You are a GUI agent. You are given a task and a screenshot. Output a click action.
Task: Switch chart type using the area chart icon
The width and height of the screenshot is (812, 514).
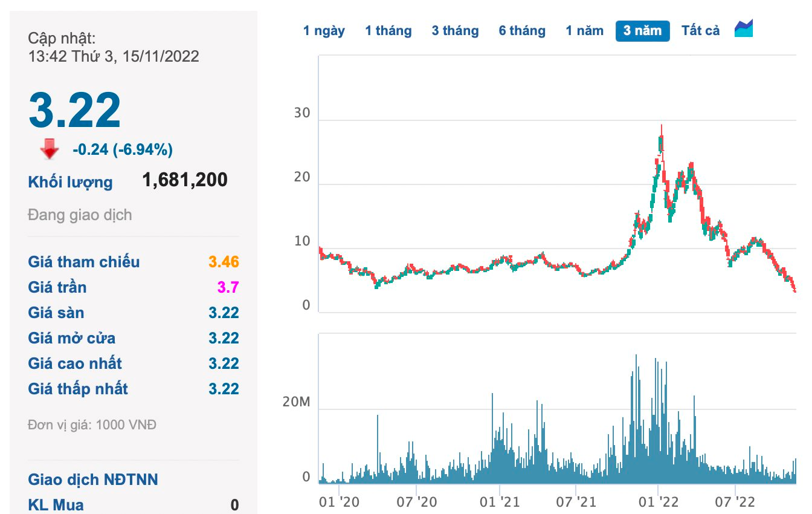tap(744, 29)
